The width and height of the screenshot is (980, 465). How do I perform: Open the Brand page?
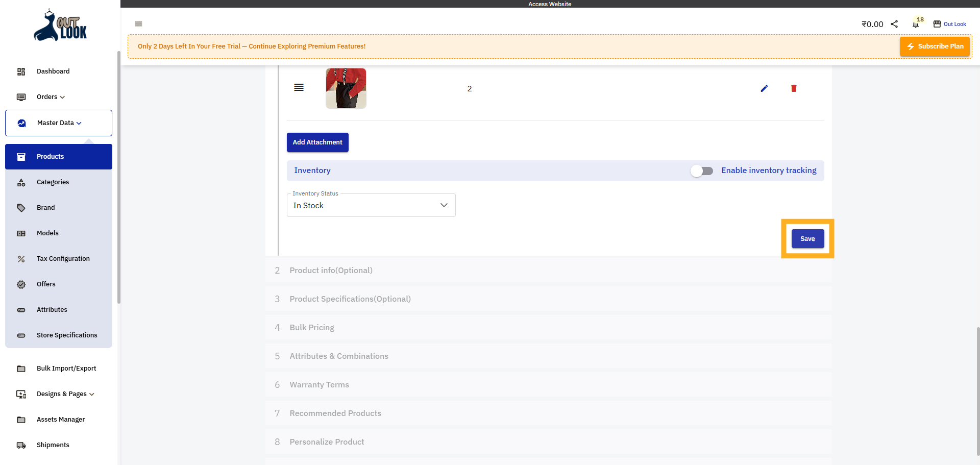(46, 208)
